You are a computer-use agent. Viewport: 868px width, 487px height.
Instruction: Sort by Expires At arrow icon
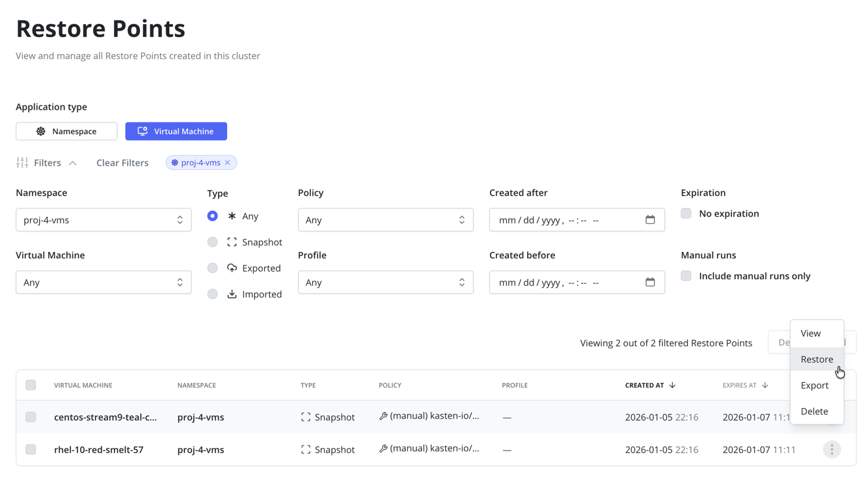tap(765, 385)
